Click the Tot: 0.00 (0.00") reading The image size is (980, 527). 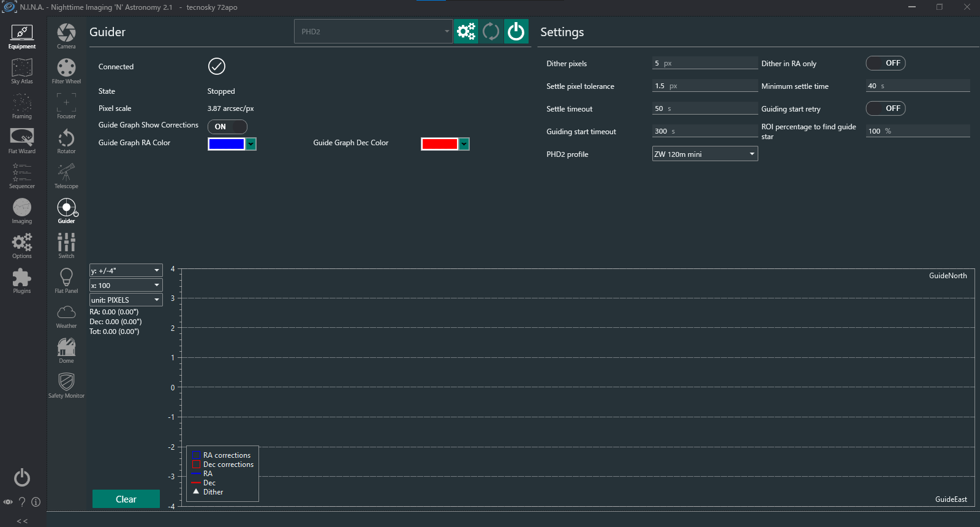point(115,332)
